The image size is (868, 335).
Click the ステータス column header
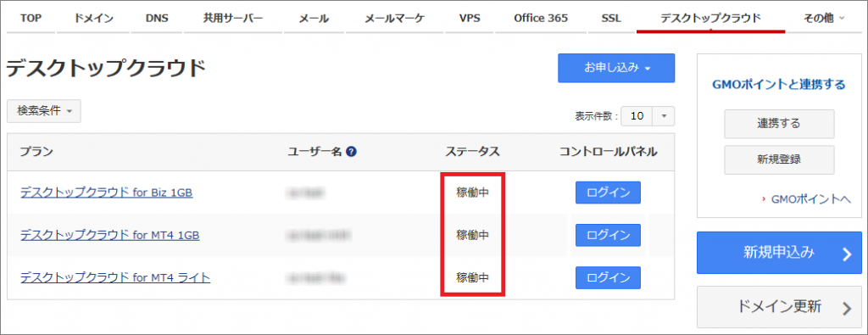[x=473, y=152]
